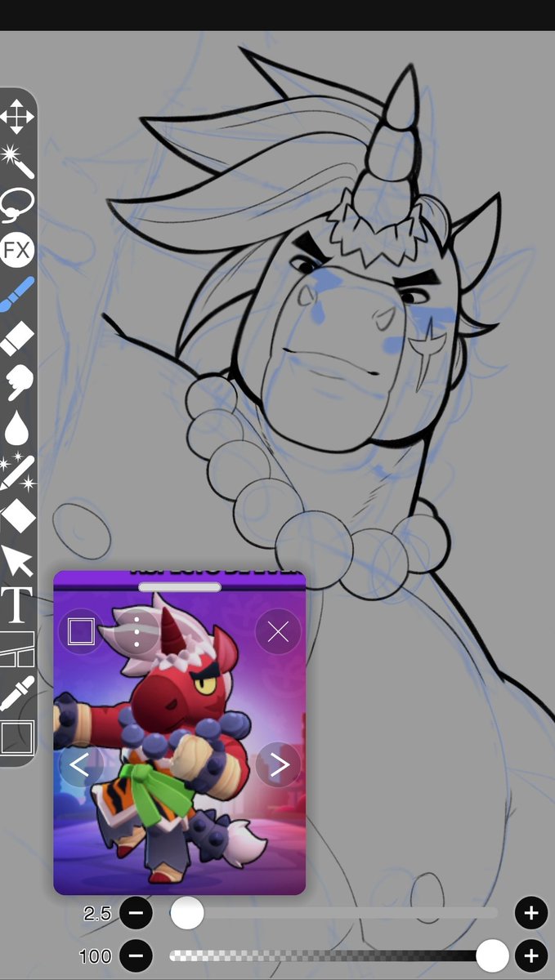Viewport: 555px width, 980px height.
Task: Tap the 2.5 brush thickness value
Action: click(97, 914)
